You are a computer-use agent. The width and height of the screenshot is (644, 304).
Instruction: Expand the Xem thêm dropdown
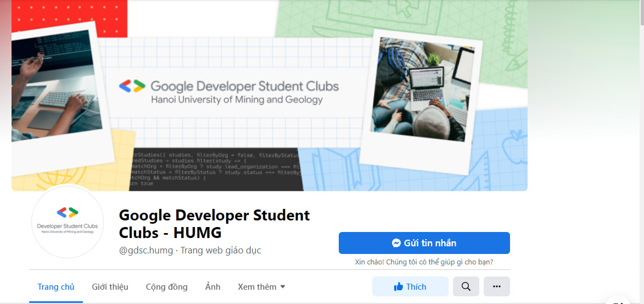(x=261, y=287)
